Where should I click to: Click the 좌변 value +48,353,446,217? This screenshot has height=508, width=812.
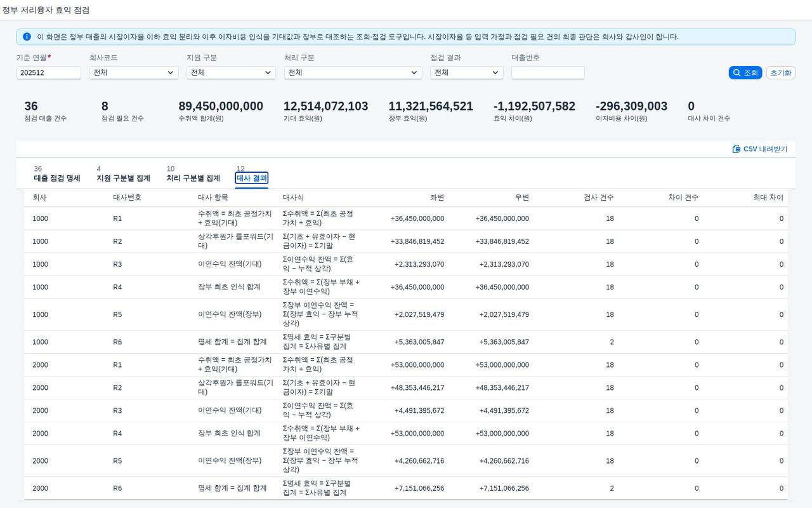pyautogui.click(x=417, y=387)
